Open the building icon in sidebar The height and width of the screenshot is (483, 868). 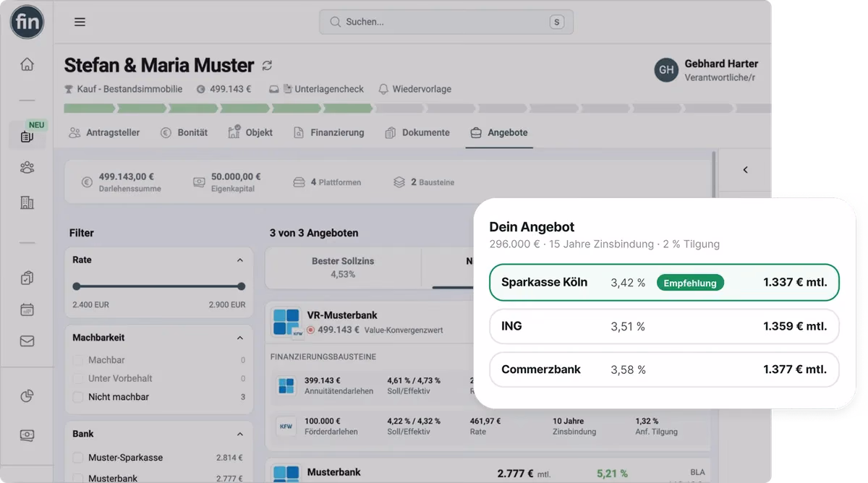click(x=27, y=202)
